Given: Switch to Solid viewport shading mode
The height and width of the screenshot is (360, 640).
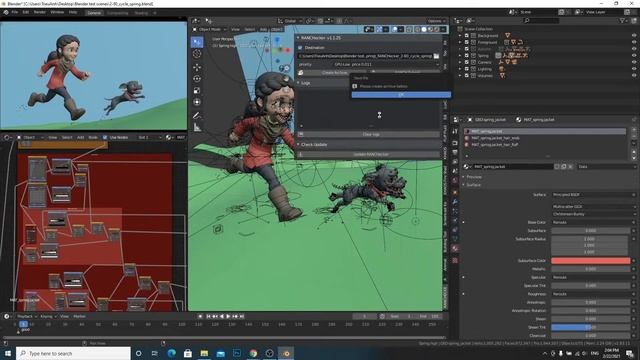Looking at the screenshot, I should click(424, 29).
